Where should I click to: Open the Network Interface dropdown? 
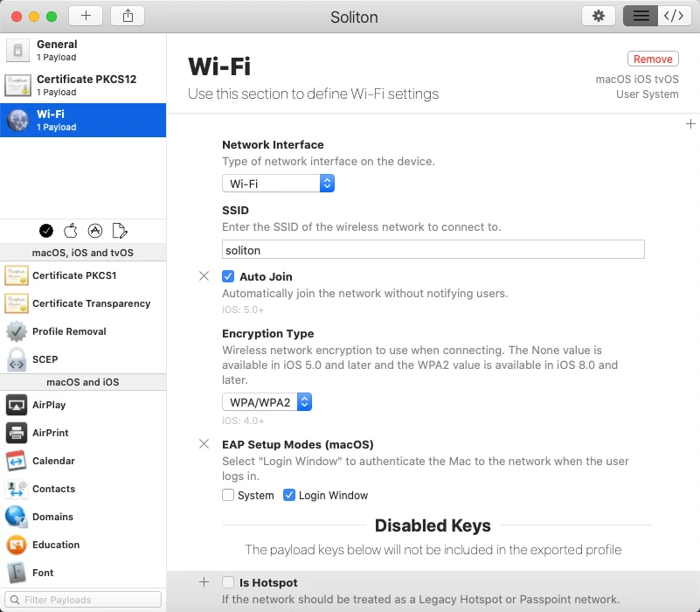[x=278, y=184]
